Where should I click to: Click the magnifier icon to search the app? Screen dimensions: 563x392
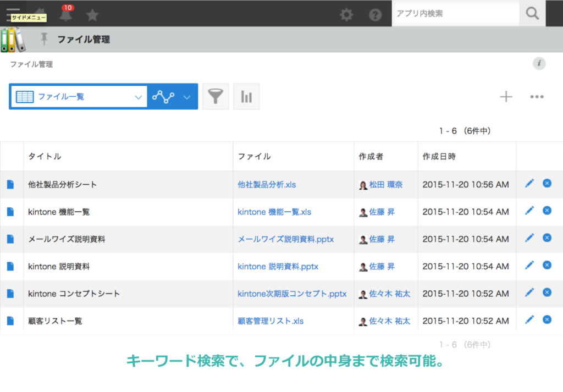point(531,13)
